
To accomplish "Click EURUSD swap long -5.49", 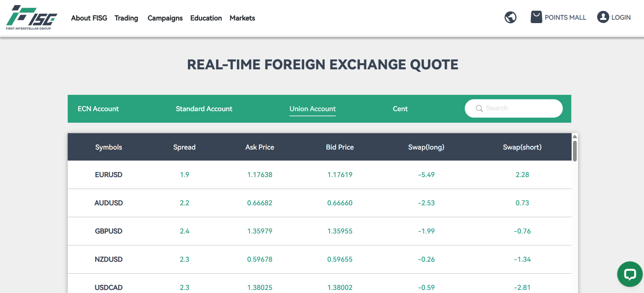I will click(x=426, y=175).
